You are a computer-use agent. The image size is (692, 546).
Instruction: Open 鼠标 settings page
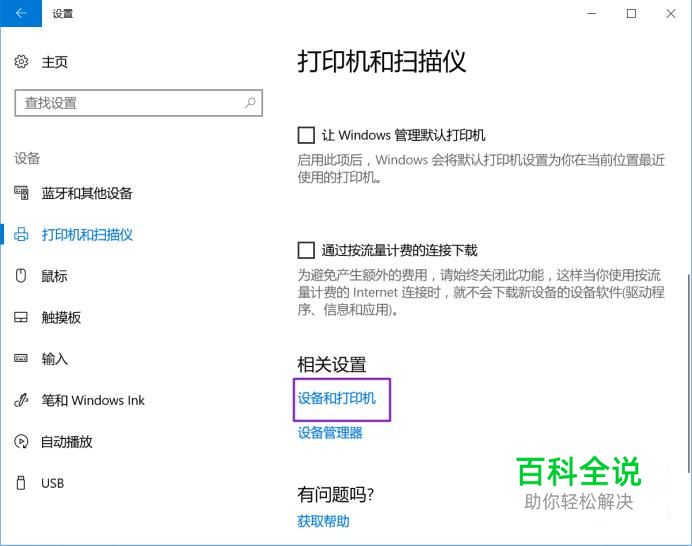pyautogui.click(x=54, y=276)
